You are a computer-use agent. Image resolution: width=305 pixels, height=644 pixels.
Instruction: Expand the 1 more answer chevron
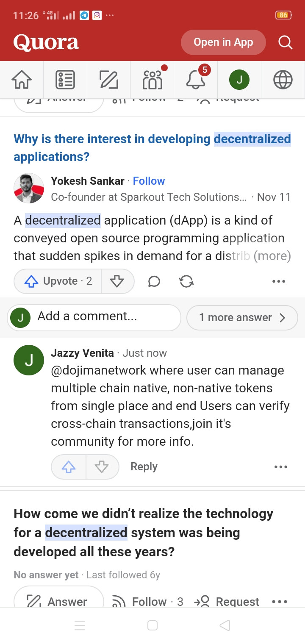click(242, 317)
